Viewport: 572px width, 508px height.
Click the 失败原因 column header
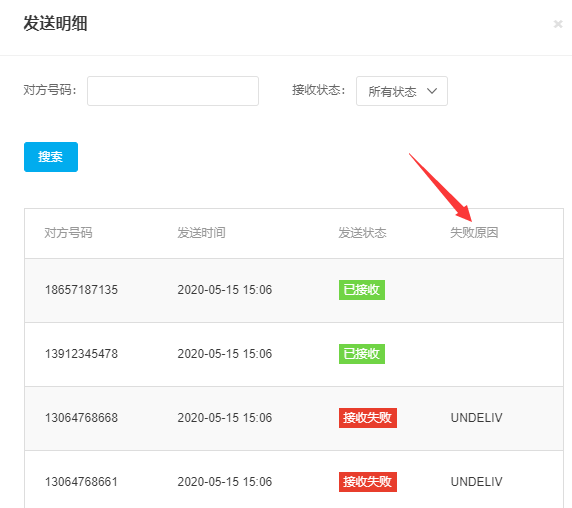coord(474,233)
